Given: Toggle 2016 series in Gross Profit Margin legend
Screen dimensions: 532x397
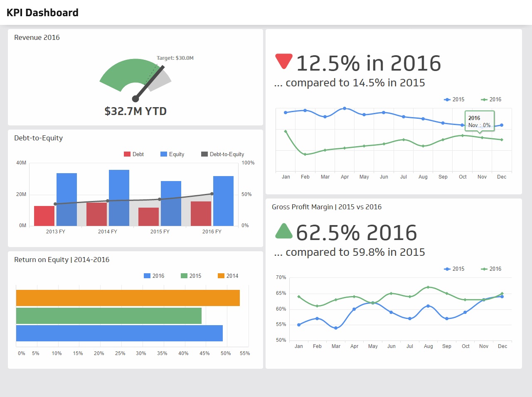Looking at the screenshot, I should click(491, 269).
